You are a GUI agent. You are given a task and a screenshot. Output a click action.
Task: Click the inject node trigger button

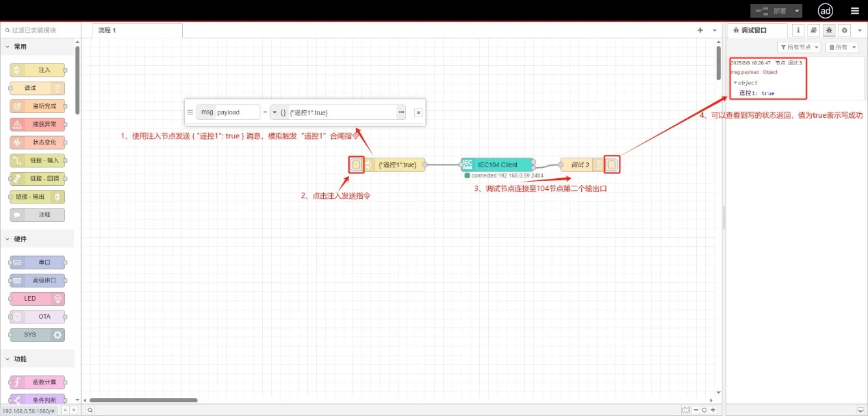click(x=356, y=164)
